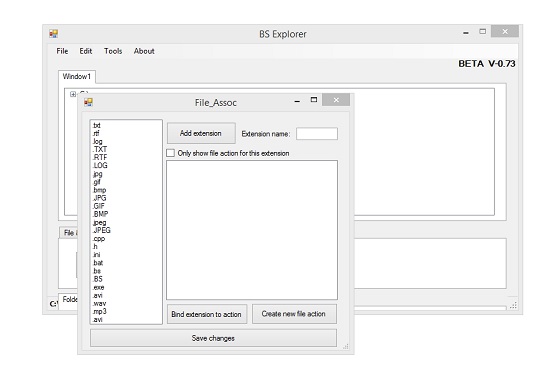
Task: Click the BS Explorer title bar app icon
Action: pos(53,34)
